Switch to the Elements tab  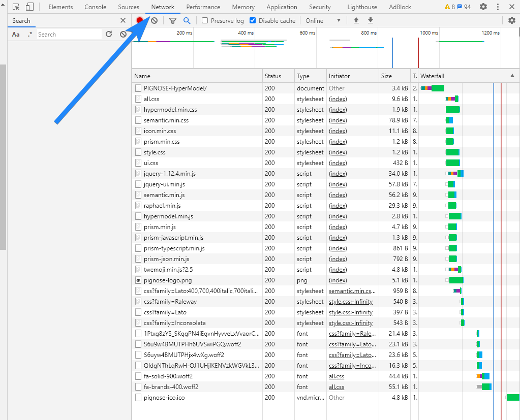coord(60,7)
